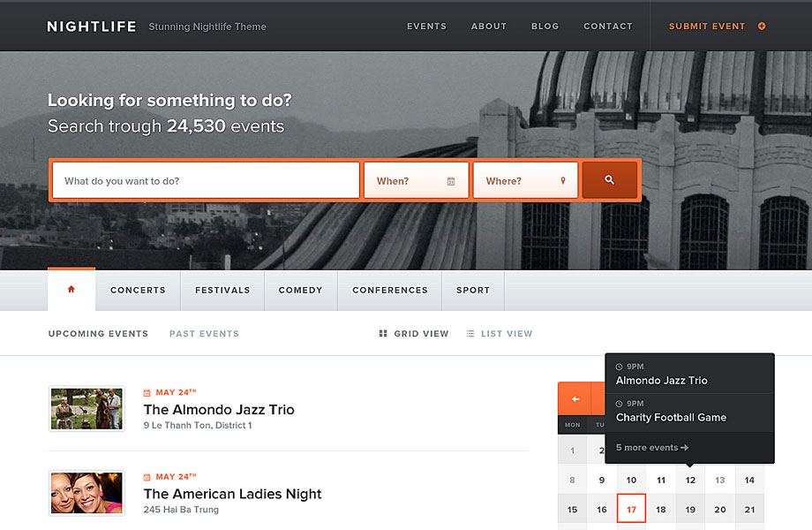Switch to List View
Screen dimensions: 812x530
pyautogui.click(x=499, y=334)
